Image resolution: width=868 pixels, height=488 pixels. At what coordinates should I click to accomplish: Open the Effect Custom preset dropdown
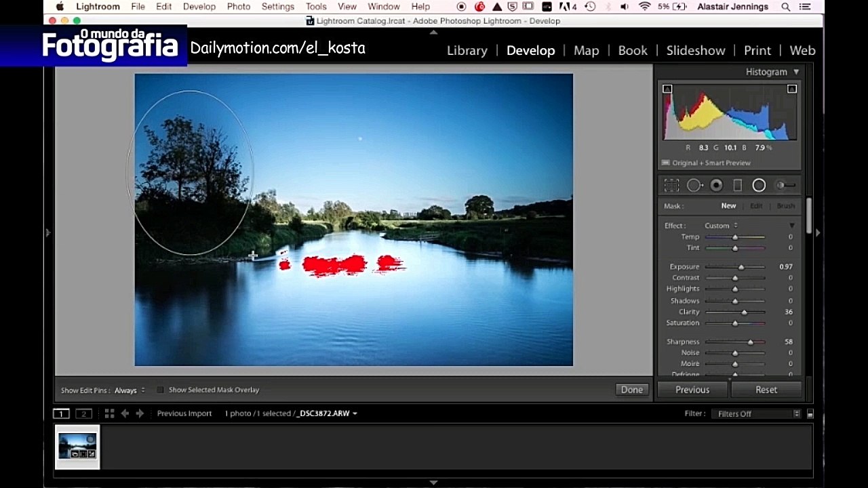pyautogui.click(x=722, y=226)
